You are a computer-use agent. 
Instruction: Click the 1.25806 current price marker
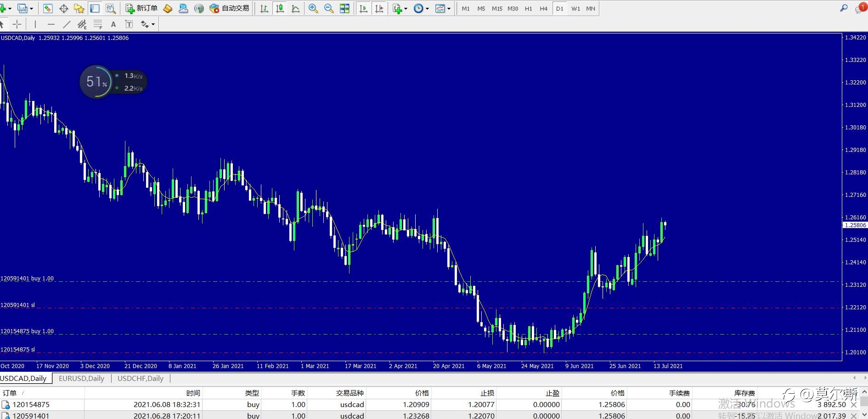point(855,225)
